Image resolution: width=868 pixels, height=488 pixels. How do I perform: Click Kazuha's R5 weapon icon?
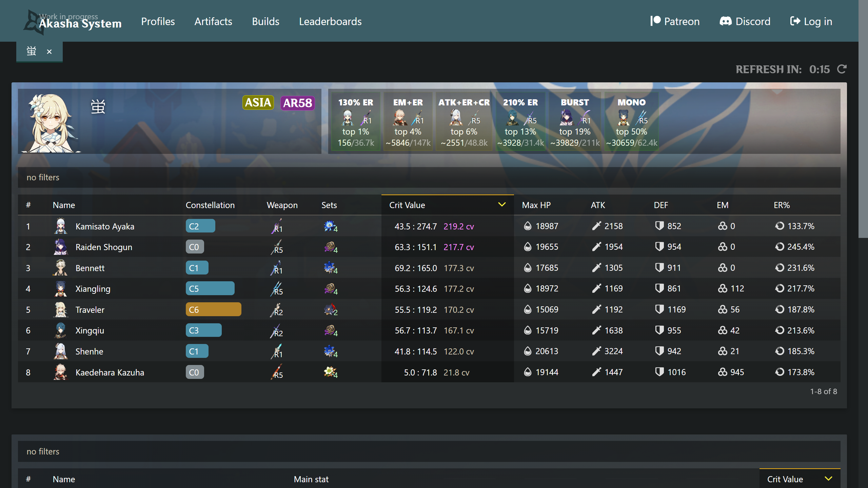click(277, 372)
